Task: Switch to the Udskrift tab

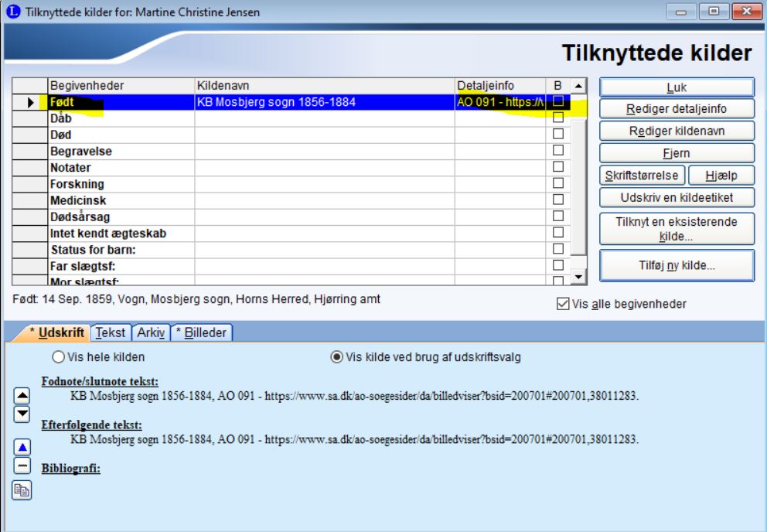Action: point(56,332)
